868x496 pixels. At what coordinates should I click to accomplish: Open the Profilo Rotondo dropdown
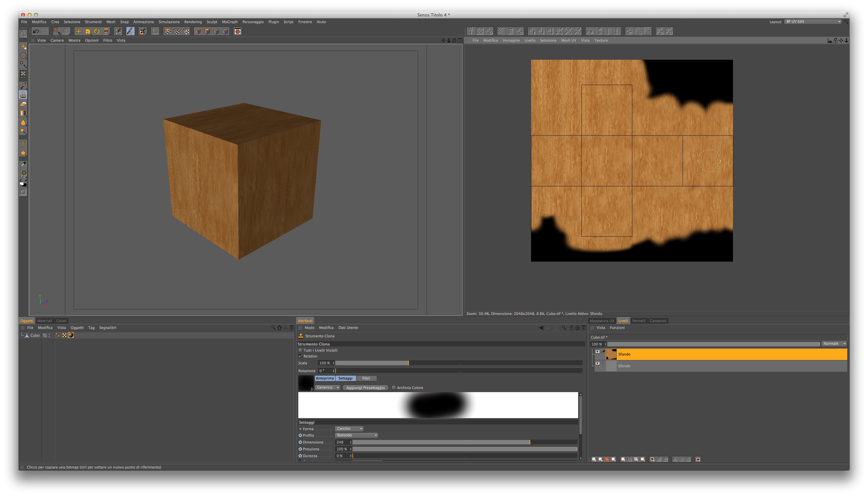356,435
